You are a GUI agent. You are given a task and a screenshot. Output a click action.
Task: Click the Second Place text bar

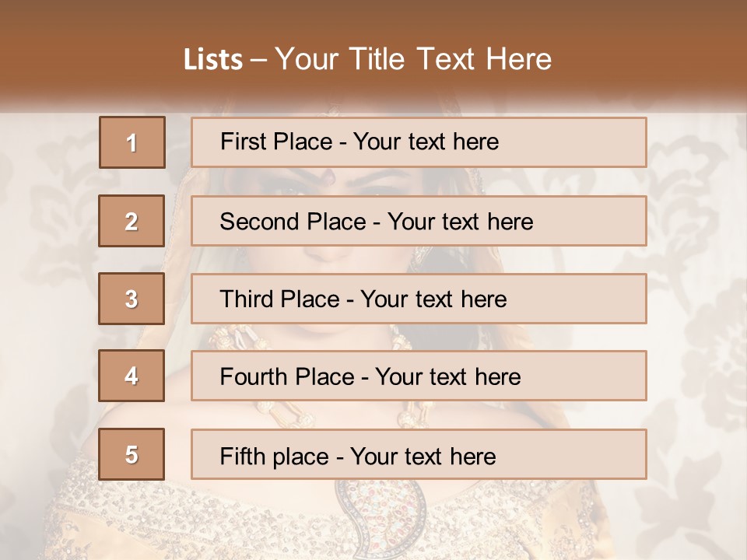(419, 221)
